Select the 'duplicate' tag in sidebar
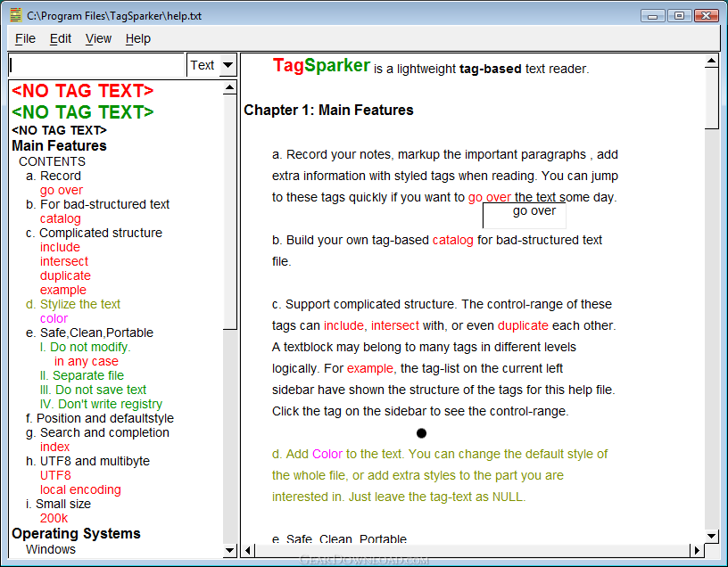 65,275
